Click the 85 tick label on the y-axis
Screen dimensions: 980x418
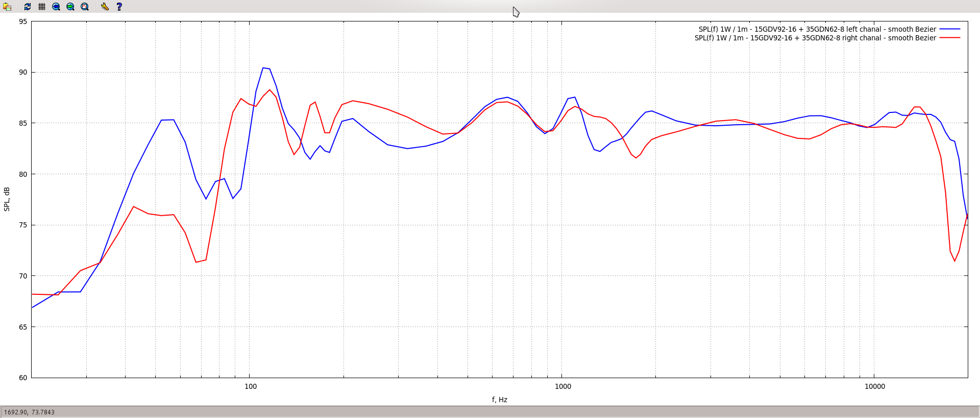pos(23,123)
